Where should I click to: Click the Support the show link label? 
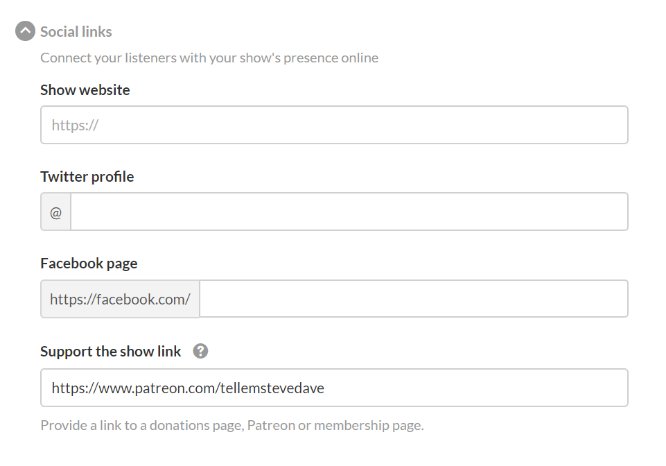pyautogui.click(x=110, y=352)
